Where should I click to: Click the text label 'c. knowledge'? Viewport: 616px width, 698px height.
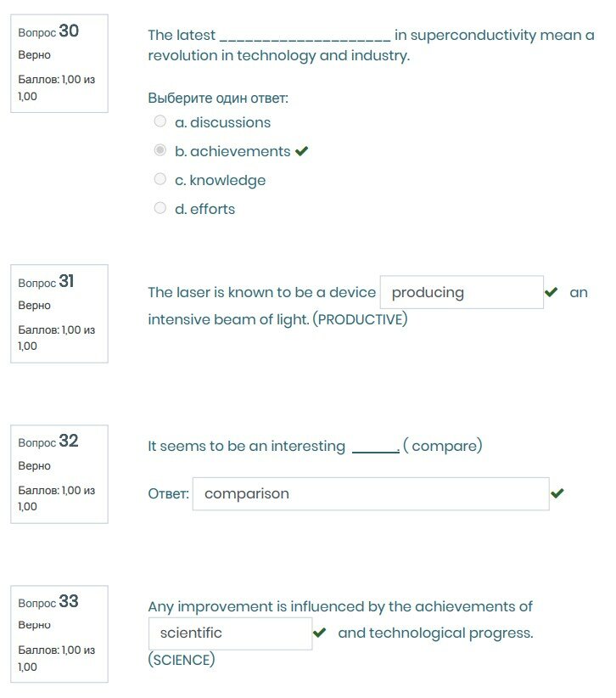[220, 180]
